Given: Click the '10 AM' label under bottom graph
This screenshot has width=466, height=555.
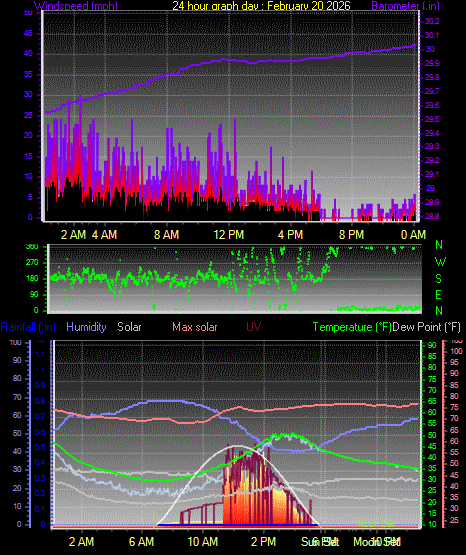Looking at the screenshot, I should point(203,542).
